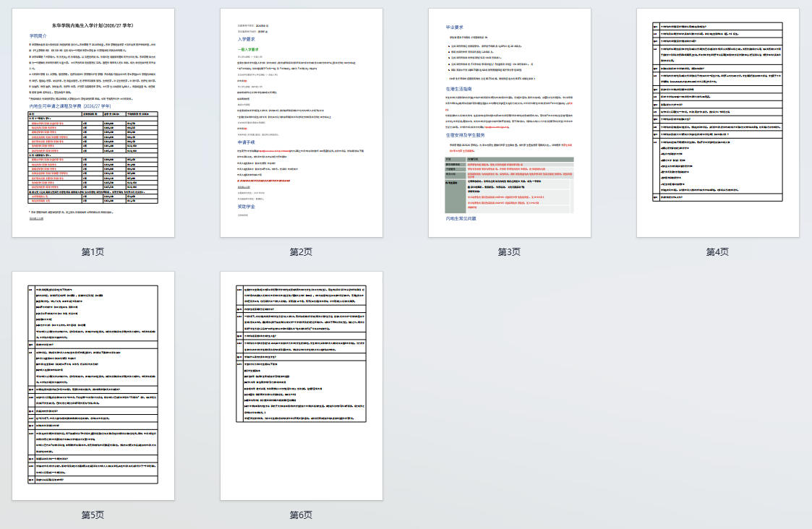
Task: Click the 内地生可申请之课程及学费 heading
Action: click(72, 106)
